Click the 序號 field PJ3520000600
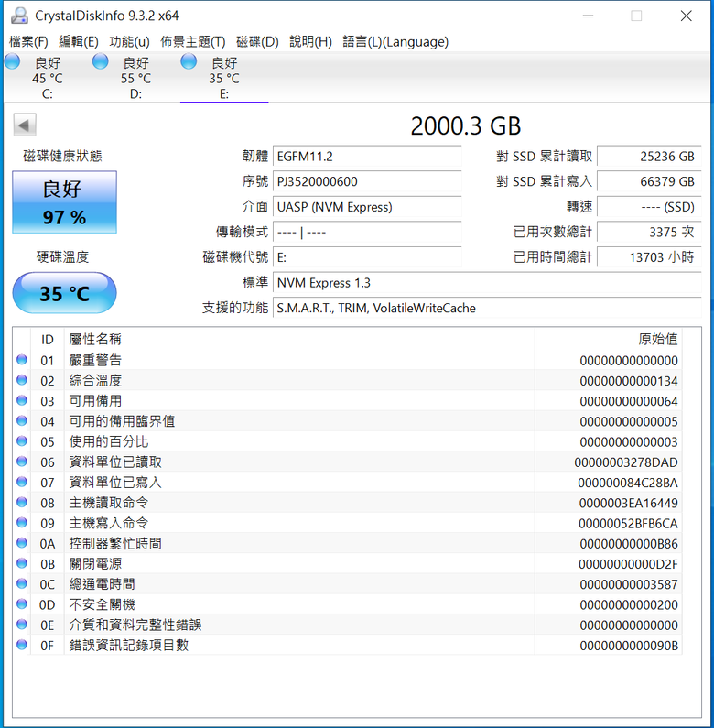Screen dimensions: 714x728 (x=367, y=181)
